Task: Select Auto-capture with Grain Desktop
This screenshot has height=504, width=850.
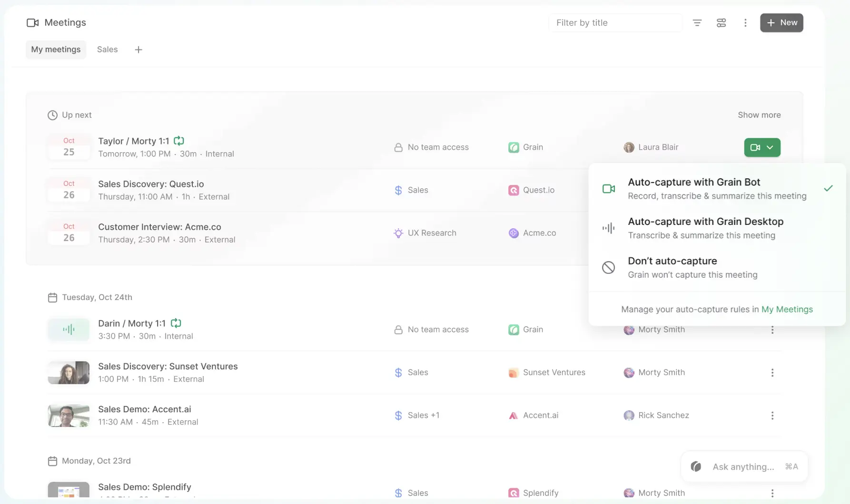Action: click(717, 228)
